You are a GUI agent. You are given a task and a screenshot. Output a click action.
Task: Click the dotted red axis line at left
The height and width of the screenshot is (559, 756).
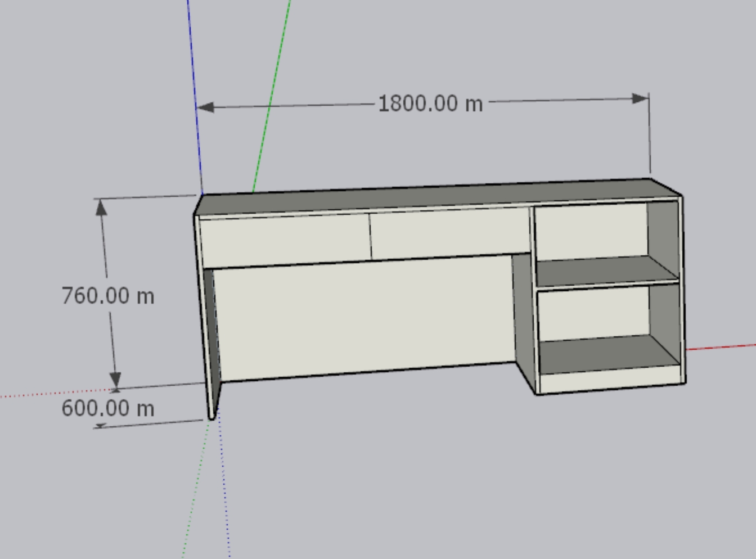(56, 394)
